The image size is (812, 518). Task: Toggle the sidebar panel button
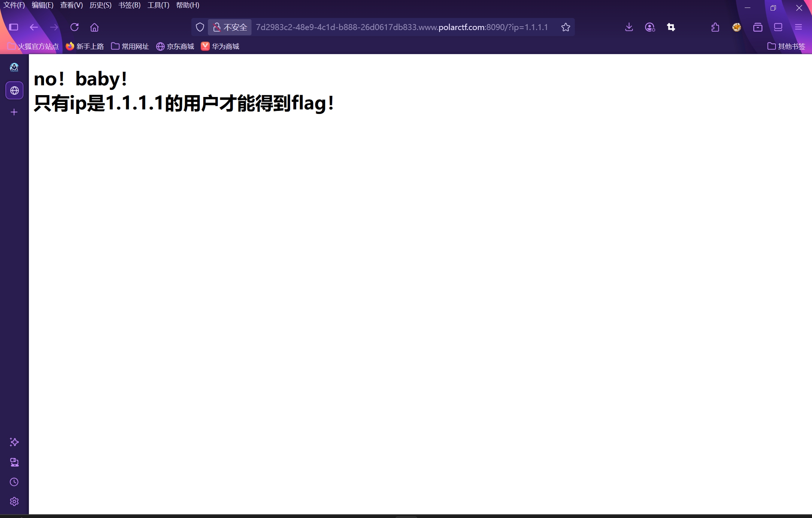[x=14, y=27]
